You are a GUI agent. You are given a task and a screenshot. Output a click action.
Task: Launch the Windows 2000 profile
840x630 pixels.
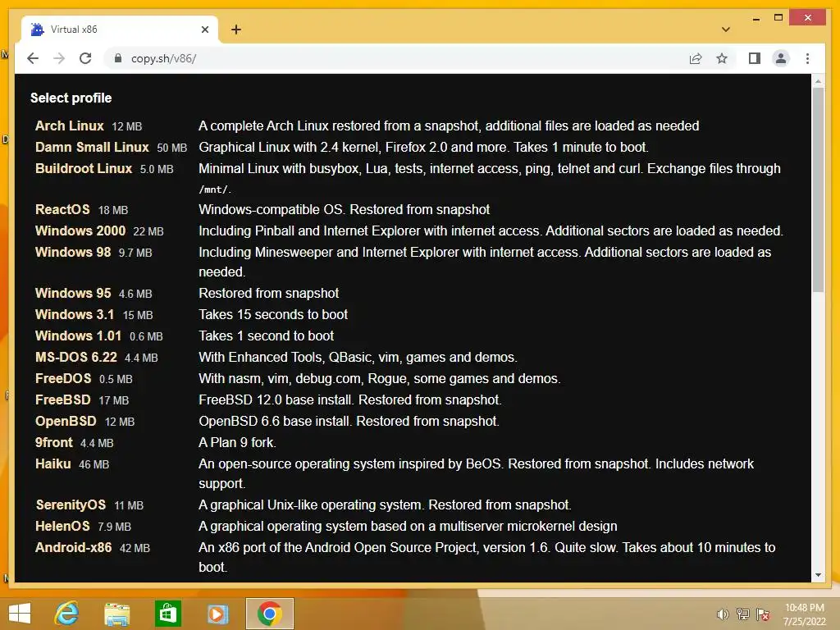click(80, 231)
